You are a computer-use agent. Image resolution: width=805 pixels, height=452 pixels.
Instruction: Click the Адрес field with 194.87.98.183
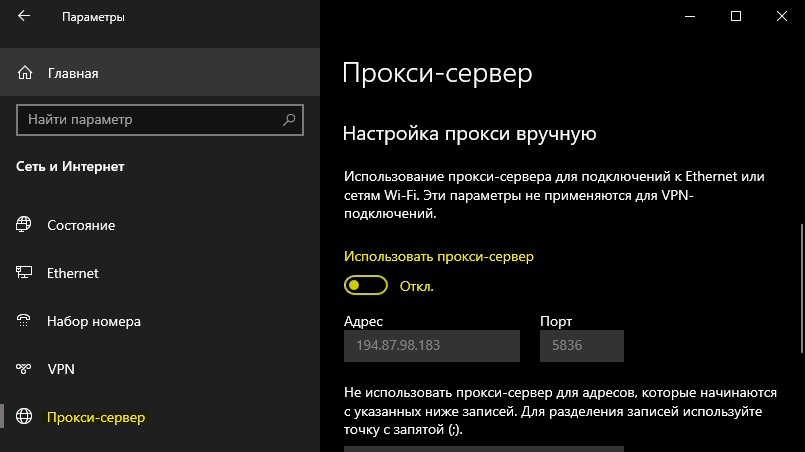point(432,346)
